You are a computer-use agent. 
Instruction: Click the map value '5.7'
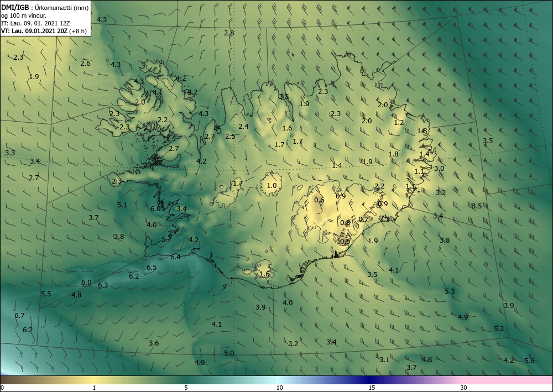(x=166, y=239)
